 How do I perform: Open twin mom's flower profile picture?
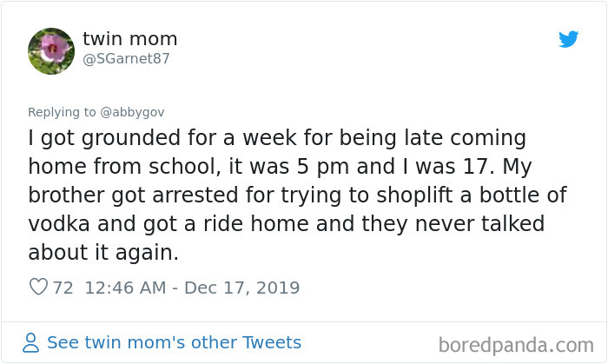(x=51, y=50)
